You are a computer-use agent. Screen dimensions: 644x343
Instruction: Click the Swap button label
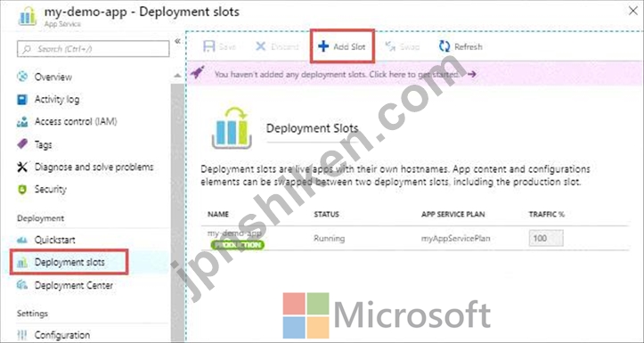click(410, 46)
